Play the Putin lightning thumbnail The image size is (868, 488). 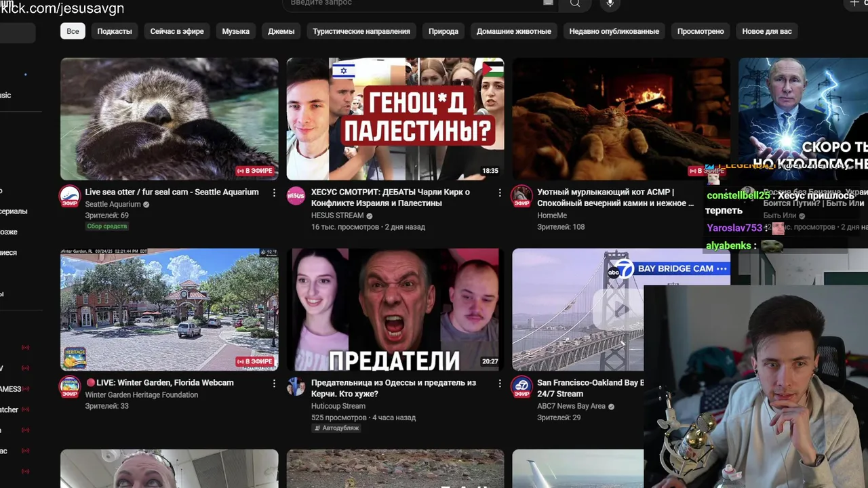coord(803,112)
